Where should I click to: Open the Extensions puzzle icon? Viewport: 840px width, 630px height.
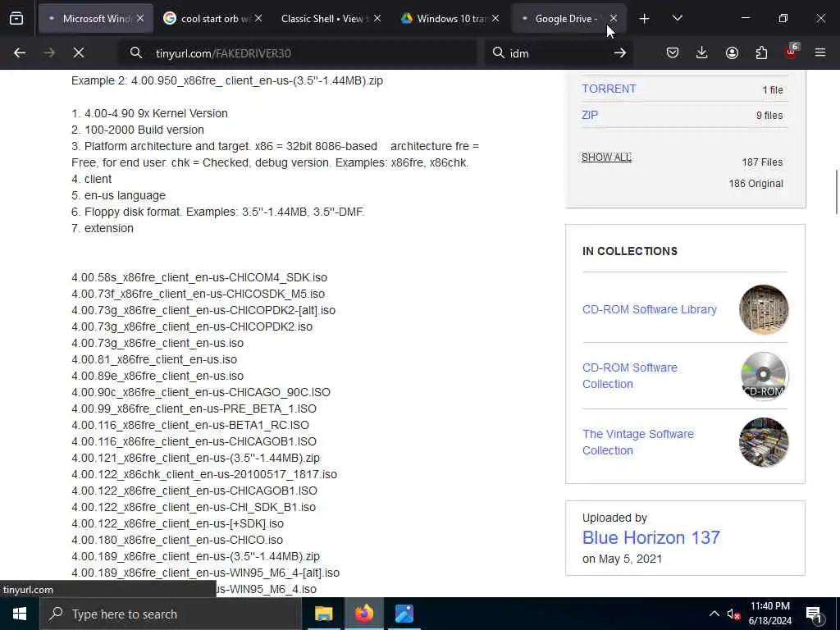point(761,53)
